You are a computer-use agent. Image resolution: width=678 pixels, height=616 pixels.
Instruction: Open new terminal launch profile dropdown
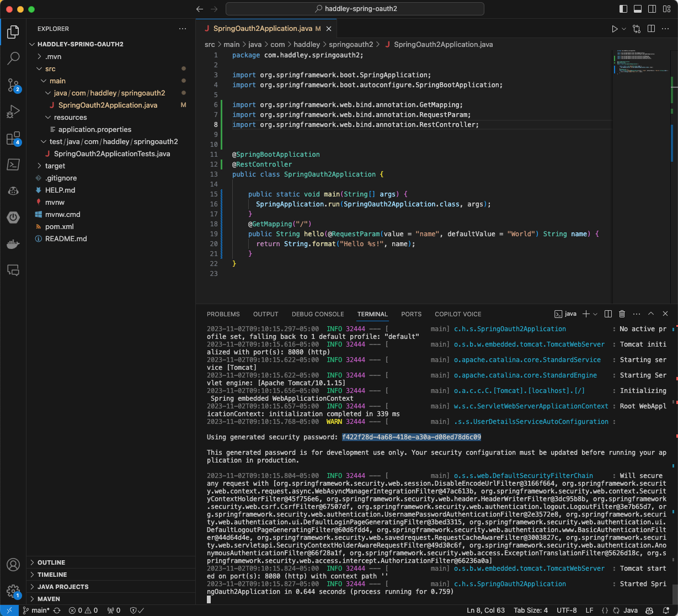point(595,314)
